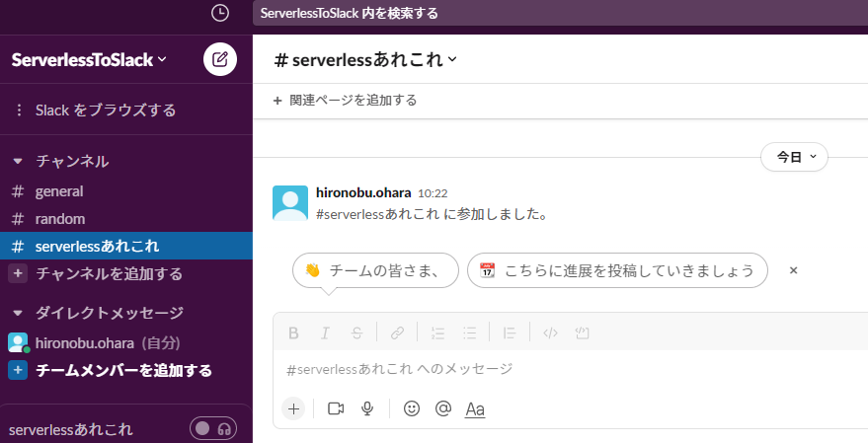Open the emoji picker smiley icon

coord(412,408)
